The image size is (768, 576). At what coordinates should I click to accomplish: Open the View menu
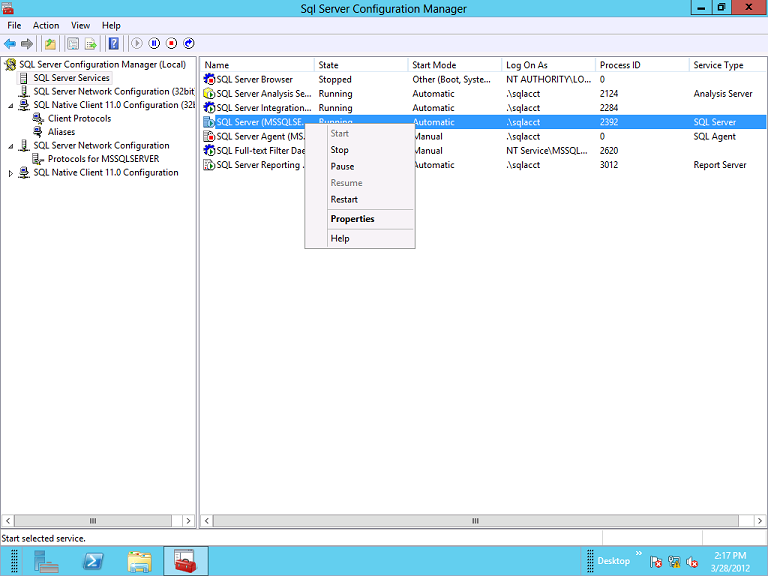pyautogui.click(x=80, y=25)
